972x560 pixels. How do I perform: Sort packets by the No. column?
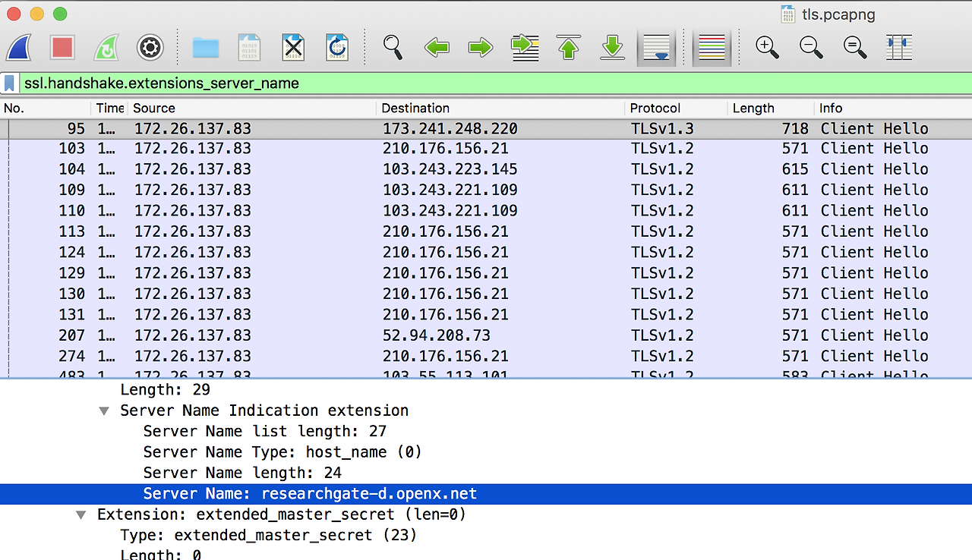click(46, 109)
